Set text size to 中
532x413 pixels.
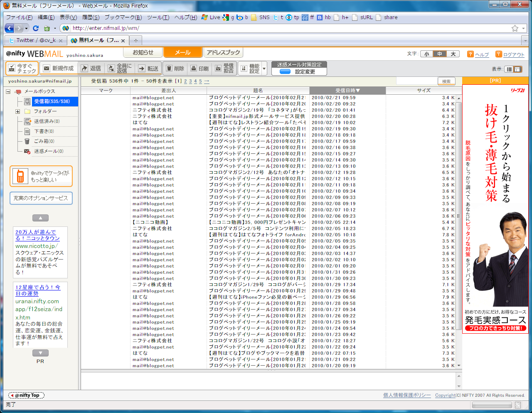(439, 54)
